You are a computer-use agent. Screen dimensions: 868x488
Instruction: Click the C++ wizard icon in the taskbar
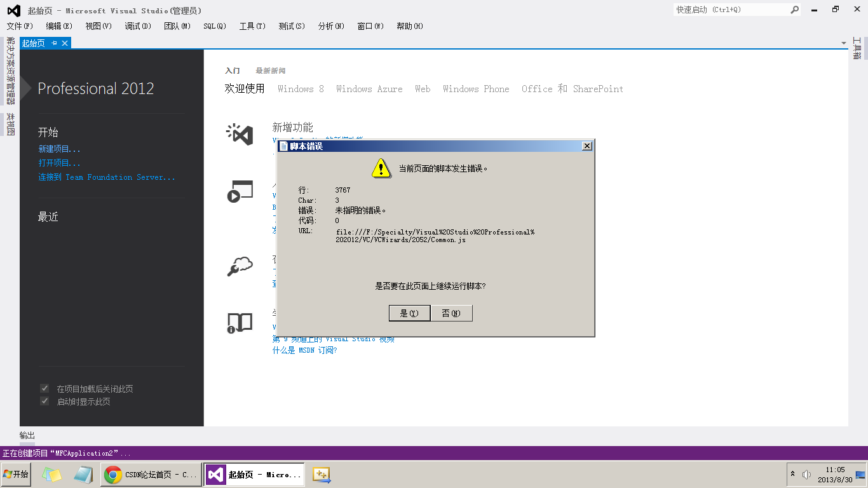320,474
